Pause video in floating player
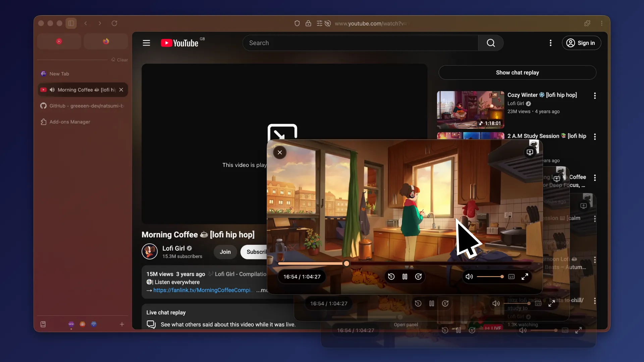This screenshot has height=362, width=644. click(405, 277)
